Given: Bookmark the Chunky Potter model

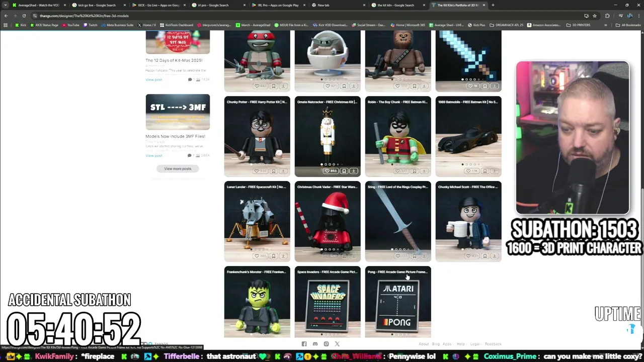Looking at the screenshot, I should 273,171.
